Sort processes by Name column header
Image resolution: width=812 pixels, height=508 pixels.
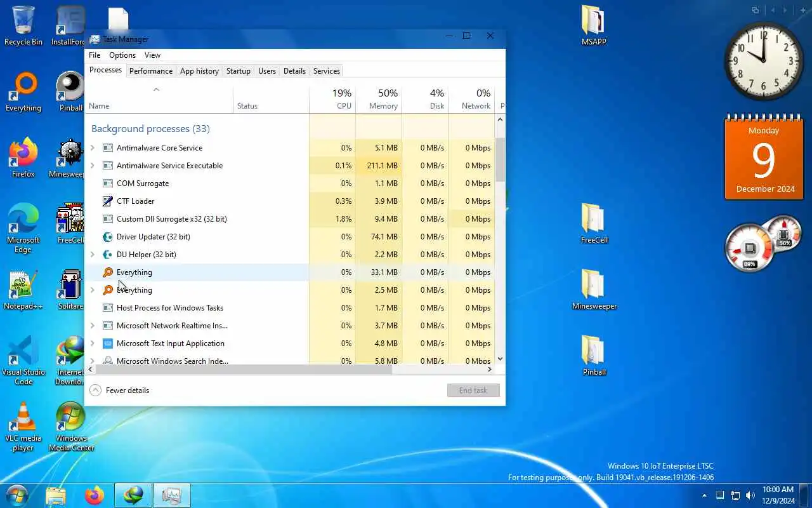click(159, 99)
